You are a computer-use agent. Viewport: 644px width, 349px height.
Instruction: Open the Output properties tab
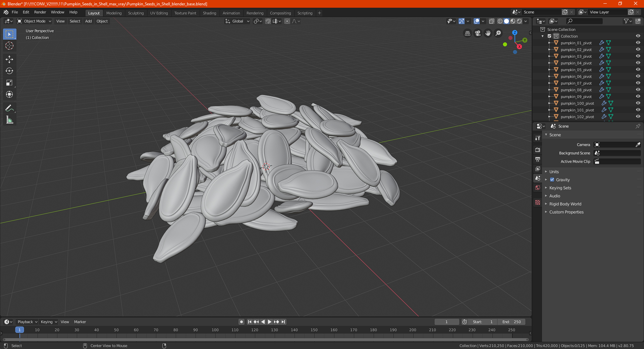tap(538, 159)
